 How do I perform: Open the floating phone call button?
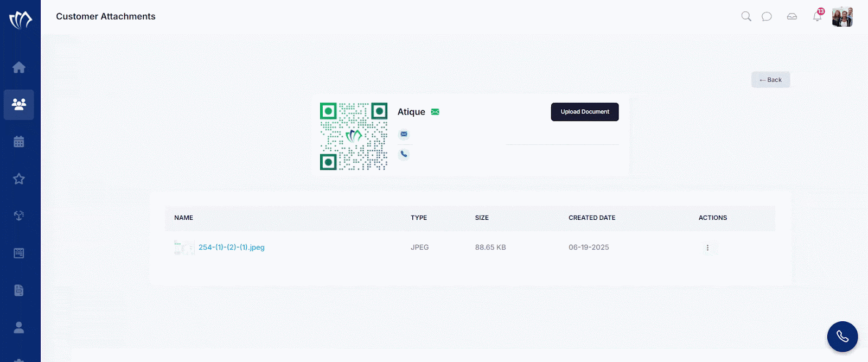(x=843, y=336)
